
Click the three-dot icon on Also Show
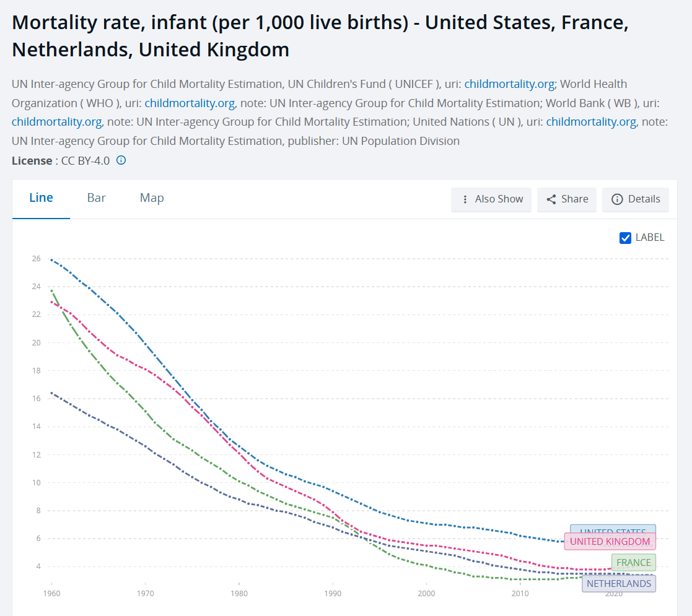coord(465,199)
